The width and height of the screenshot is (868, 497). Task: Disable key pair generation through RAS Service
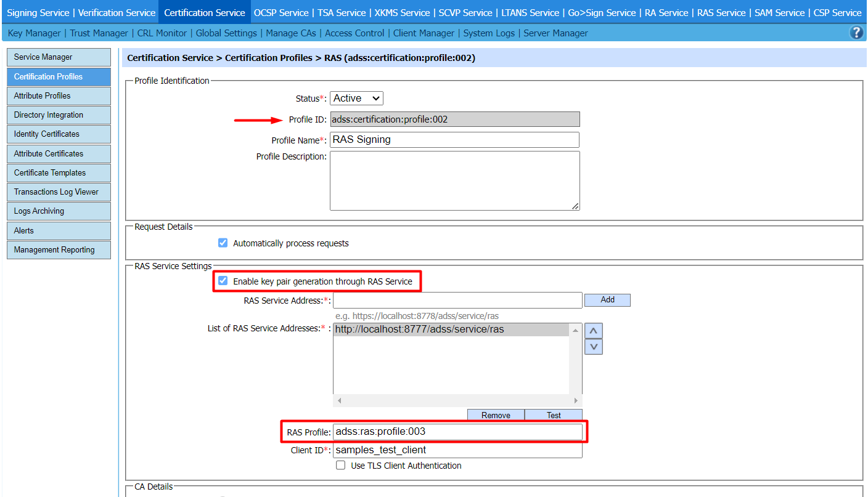(223, 281)
